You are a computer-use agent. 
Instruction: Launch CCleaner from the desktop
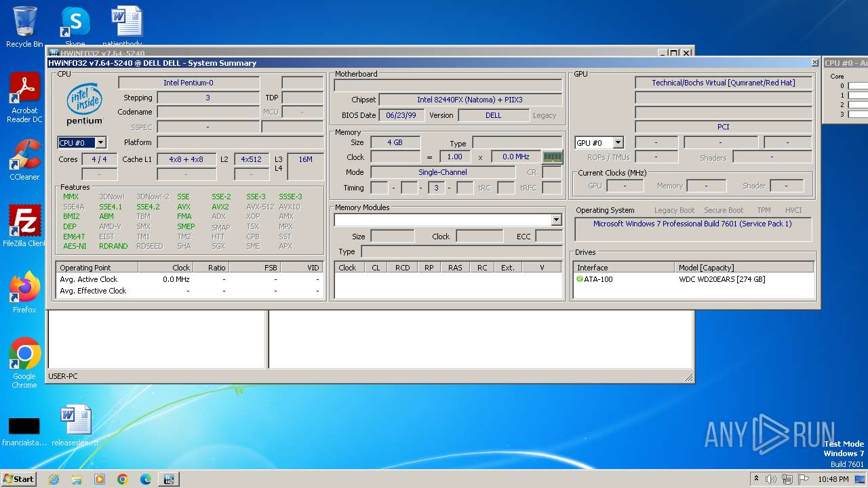[x=24, y=160]
